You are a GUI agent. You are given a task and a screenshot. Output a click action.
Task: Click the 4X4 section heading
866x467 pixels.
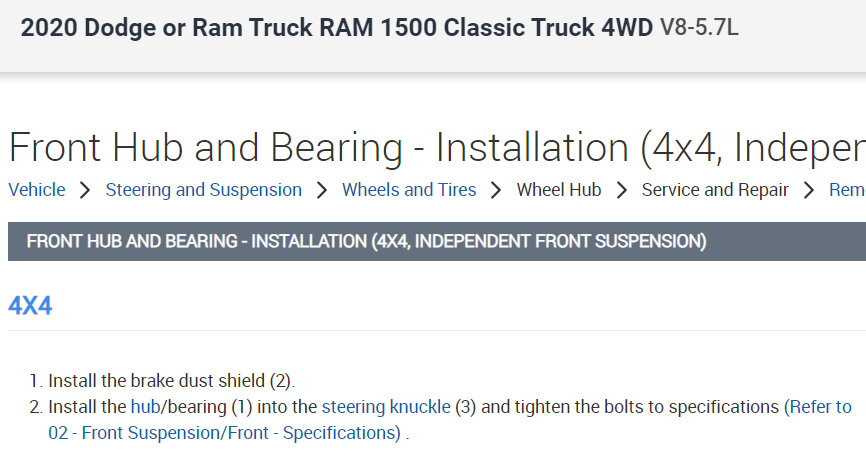point(30,306)
